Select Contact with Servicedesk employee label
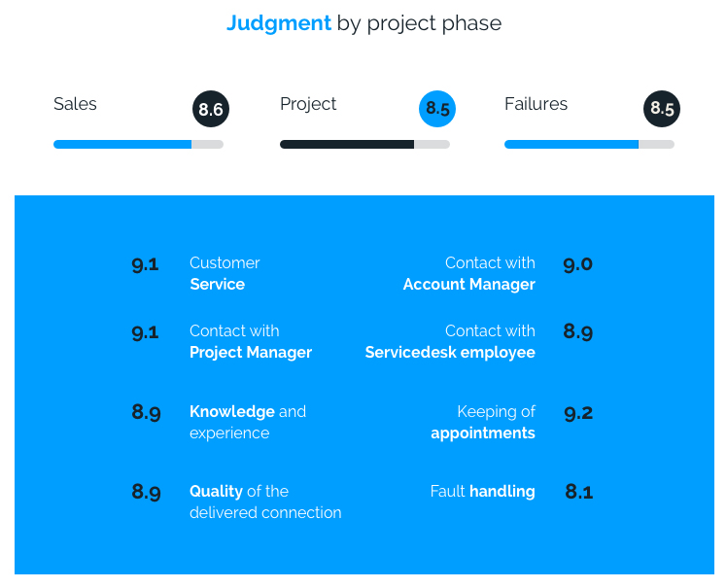Viewport: 727px width, 588px height. point(450,342)
